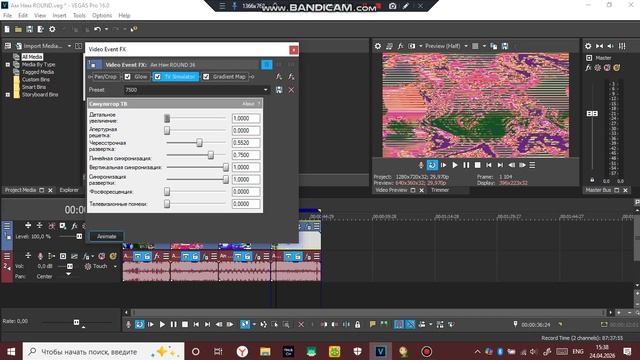Click the Animate button
This screenshot has height=360, width=640.
point(107,236)
